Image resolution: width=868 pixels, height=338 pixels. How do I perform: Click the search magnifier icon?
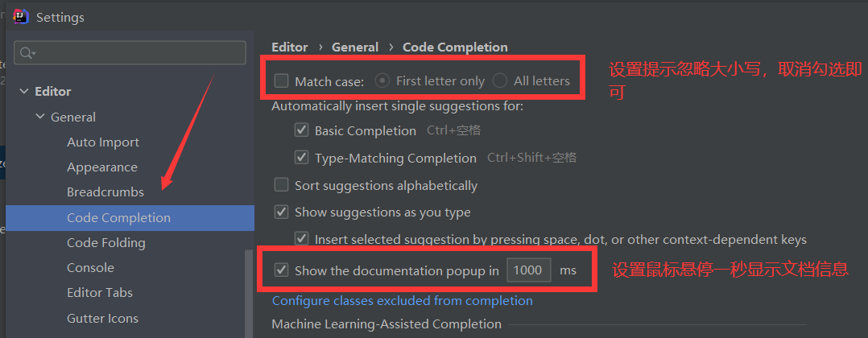click(27, 53)
